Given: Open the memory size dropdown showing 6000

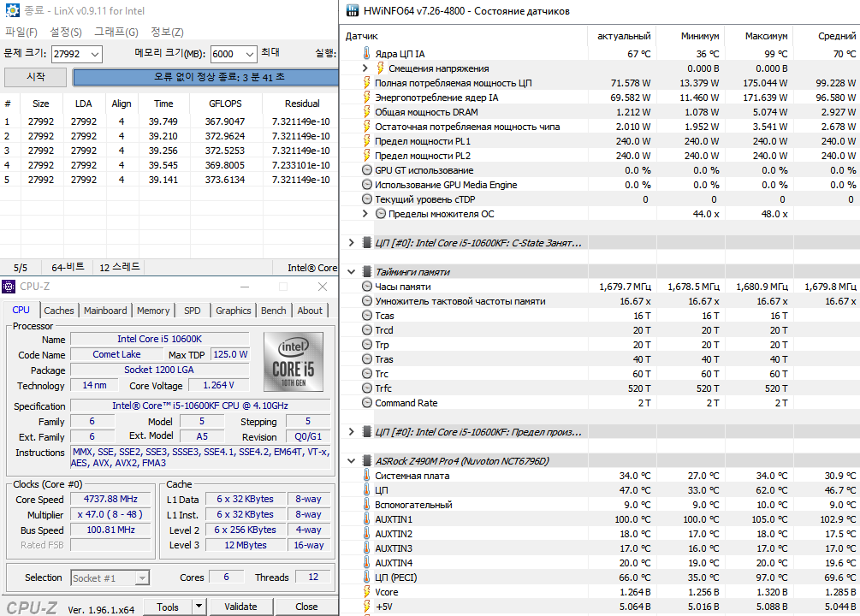Looking at the screenshot, I should pyautogui.click(x=249, y=54).
